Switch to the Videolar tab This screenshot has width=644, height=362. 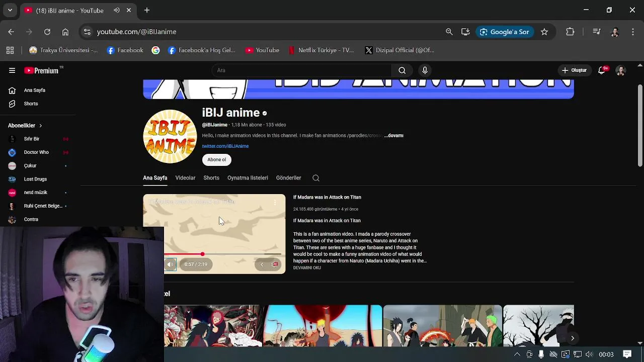point(185,178)
